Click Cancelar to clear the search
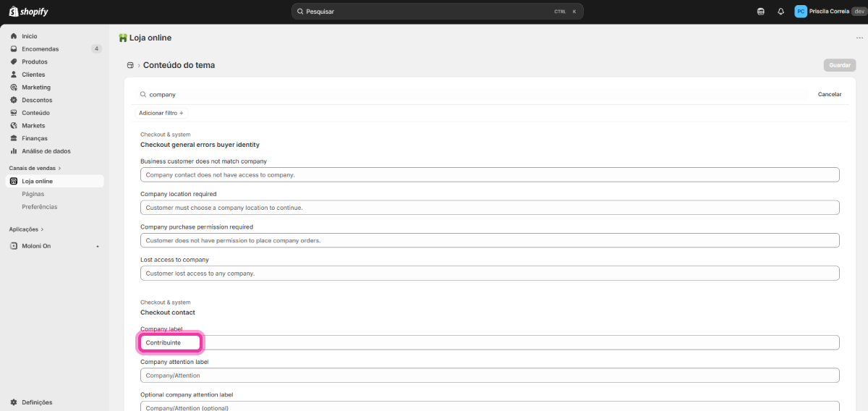868x411 pixels. point(830,95)
